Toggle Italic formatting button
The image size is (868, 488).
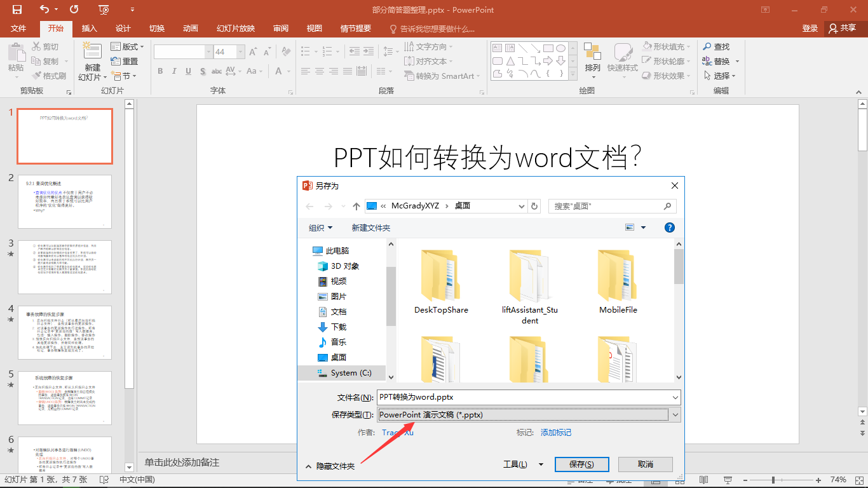click(x=174, y=71)
